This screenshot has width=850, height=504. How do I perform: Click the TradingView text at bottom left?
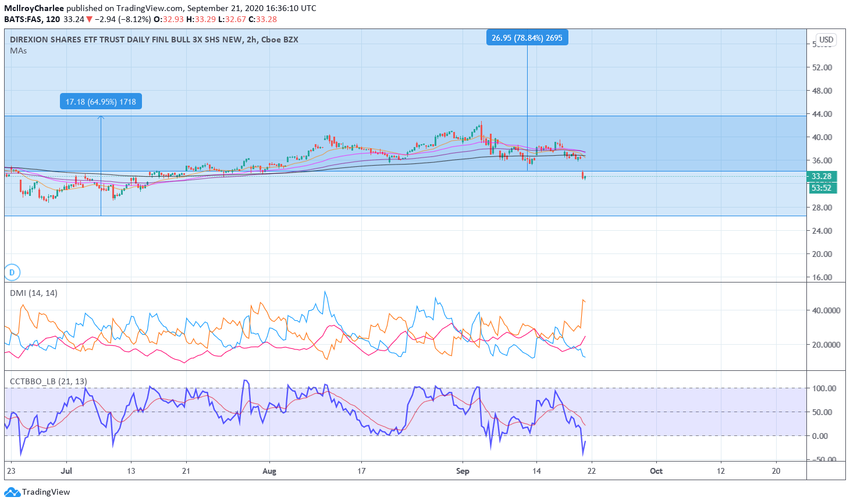pyautogui.click(x=46, y=492)
